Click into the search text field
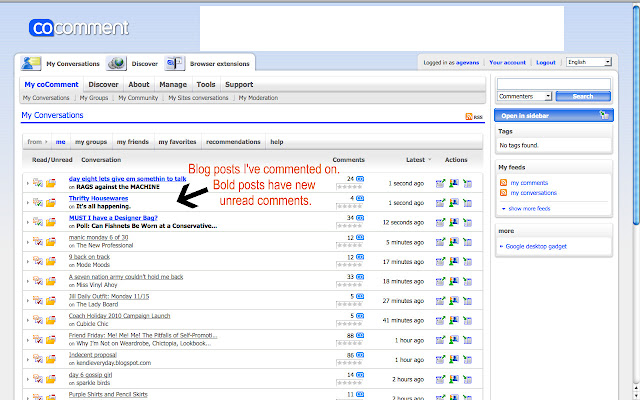The image size is (640, 400). pos(554,84)
